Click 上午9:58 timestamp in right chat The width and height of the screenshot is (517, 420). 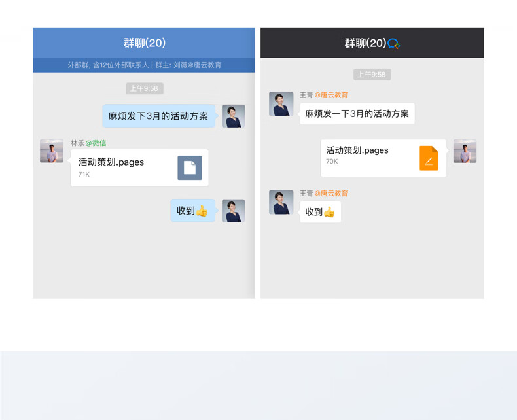point(372,75)
